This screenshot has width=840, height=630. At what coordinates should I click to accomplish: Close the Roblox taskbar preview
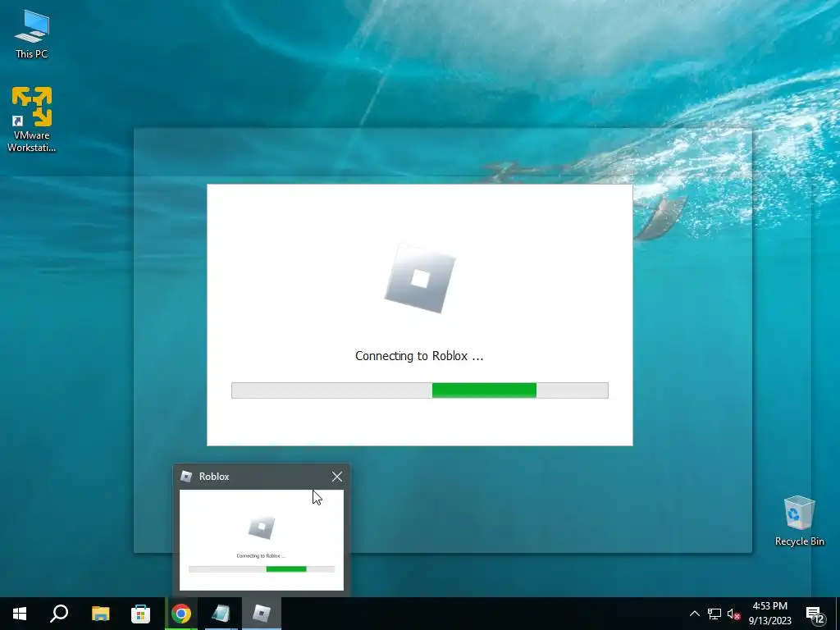click(337, 477)
